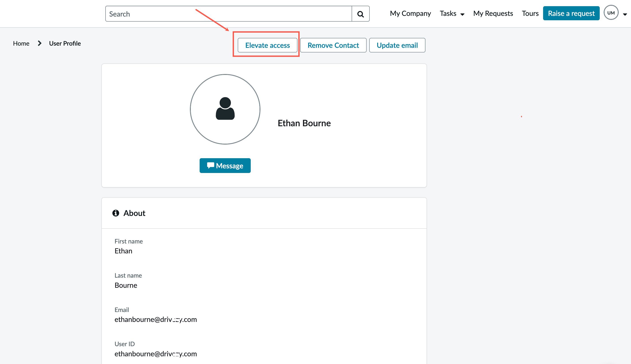Screen dimensions: 631x364
Task: Click into the Search input field
Action: (228, 14)
